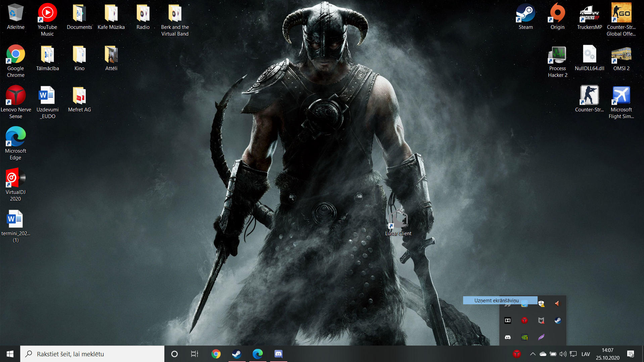Screen dimensions: 644x362
Task: Switch to Edge from the taskbar
Action: [x=257, y=354]
